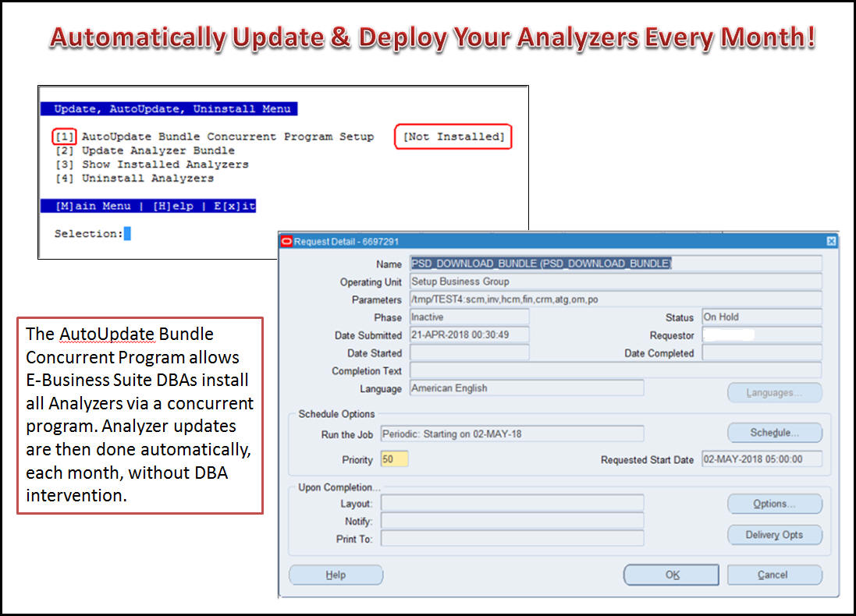856x616 pixels.
Task: Click the Oracle icon in Request Detail title bar
Action: pos(286,241)
